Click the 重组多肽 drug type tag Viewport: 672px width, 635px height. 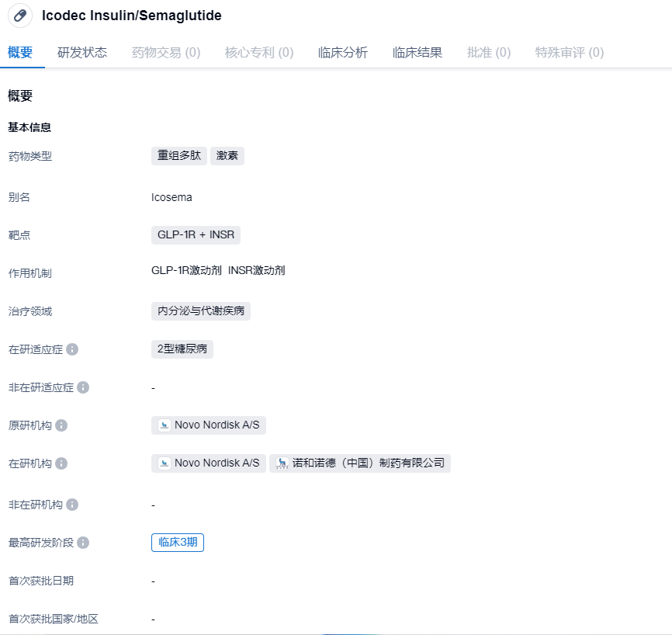click(179, 155)
